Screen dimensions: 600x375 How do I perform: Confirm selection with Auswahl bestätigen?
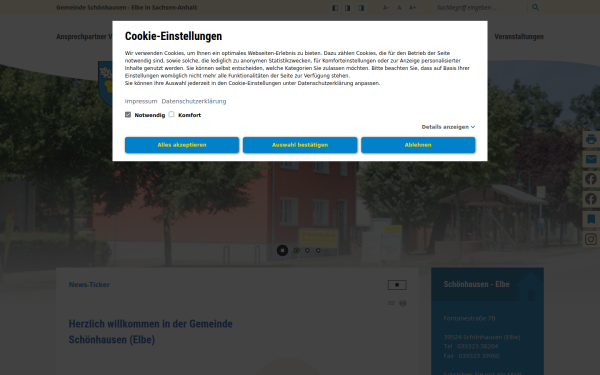coord(300,145)
